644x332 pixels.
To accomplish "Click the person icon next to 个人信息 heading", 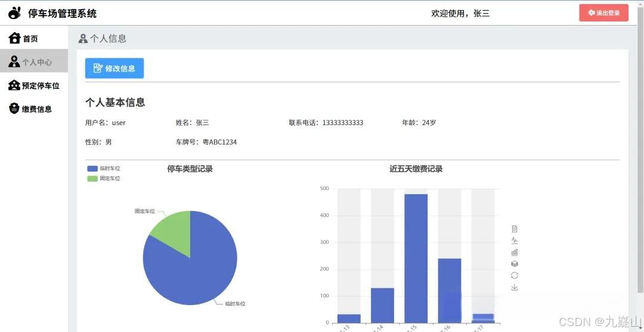I will (83, 39).
